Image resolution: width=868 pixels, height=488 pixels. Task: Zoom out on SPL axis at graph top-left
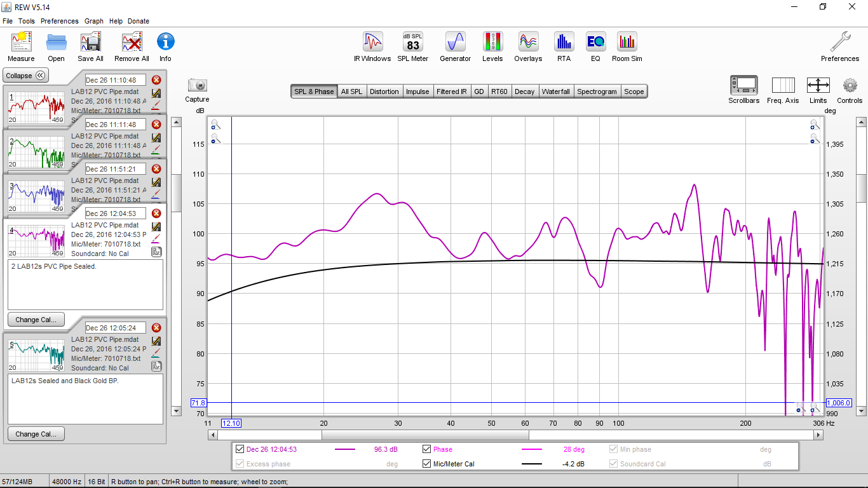coord(215,139)
